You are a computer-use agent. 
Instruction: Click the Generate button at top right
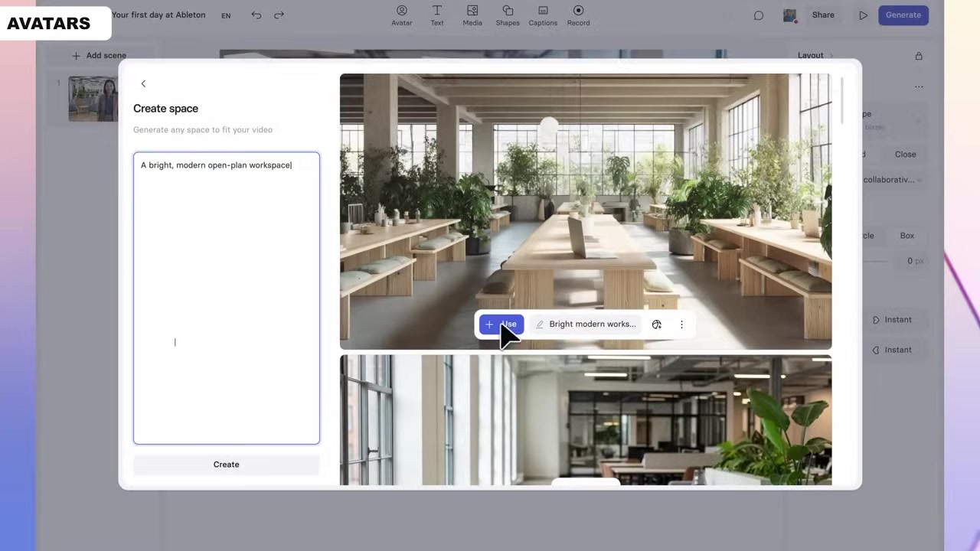click(x=903, y=15)
